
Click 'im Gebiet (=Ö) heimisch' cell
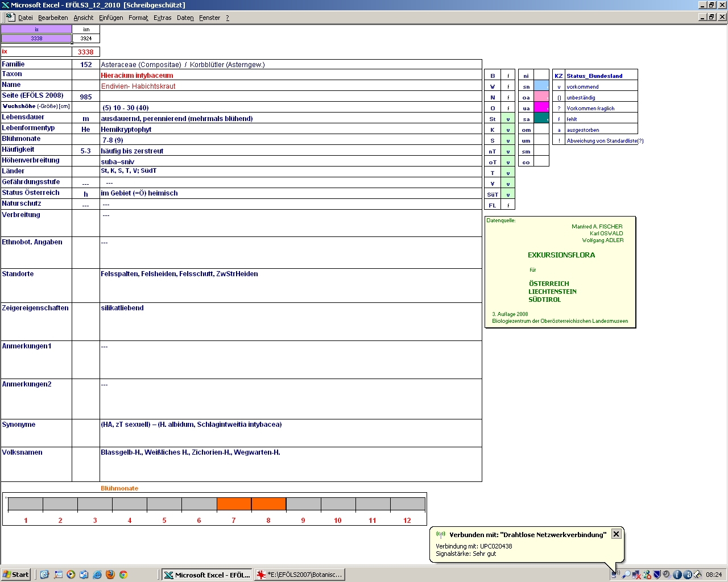pyautogui.click(x=291, y=193)
